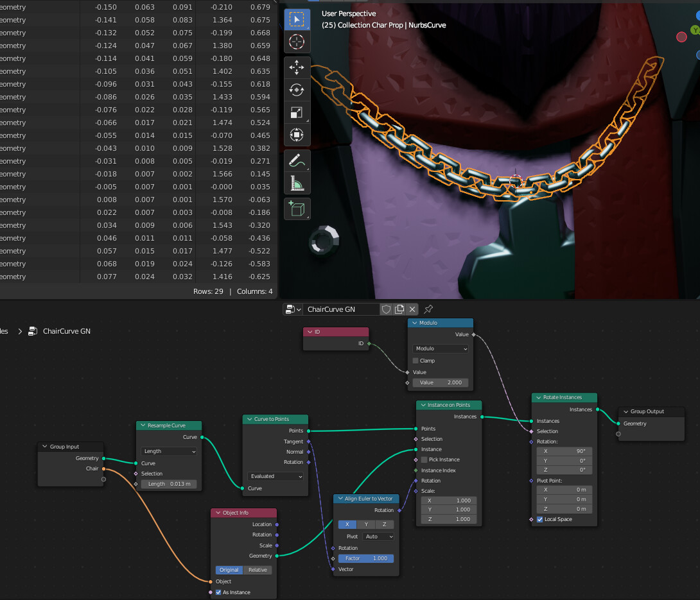Image resolution: width=700 pixels, height=600 pixels.
Task: Click the red X axis gizmo
Action: tap(681, 37)
